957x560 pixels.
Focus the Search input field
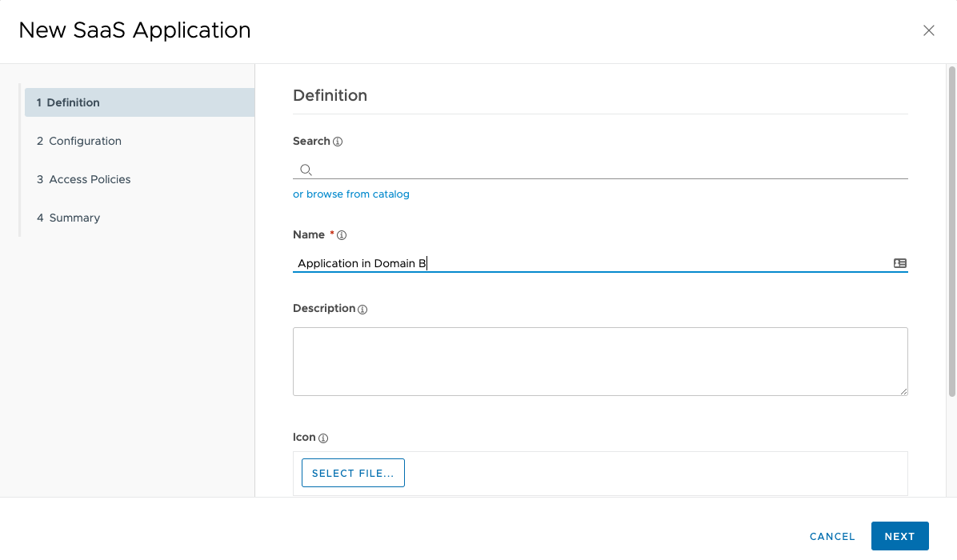[x=608, y=170]
